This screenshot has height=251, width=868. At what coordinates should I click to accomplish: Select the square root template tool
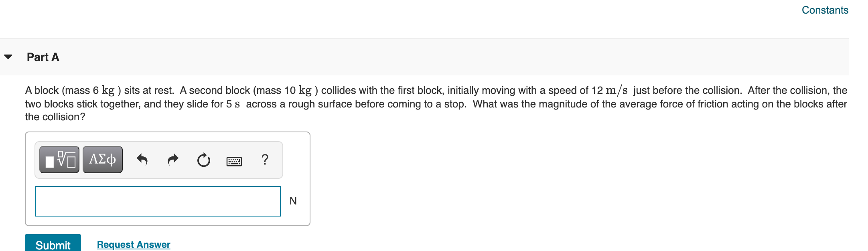59,160
